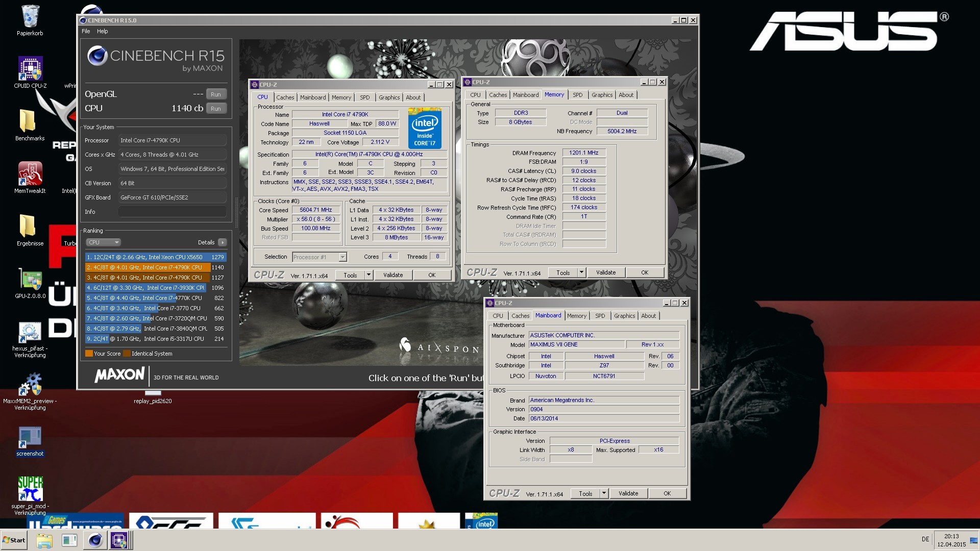
Task: Select ranking row Intel Core i7-4770K
Action: point(156,298)
